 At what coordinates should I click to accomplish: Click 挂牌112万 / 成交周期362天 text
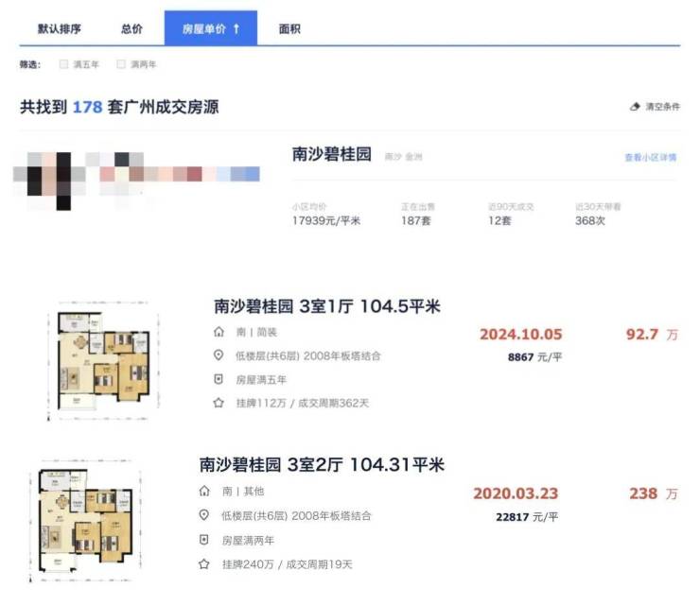click(x=303, y=404)
